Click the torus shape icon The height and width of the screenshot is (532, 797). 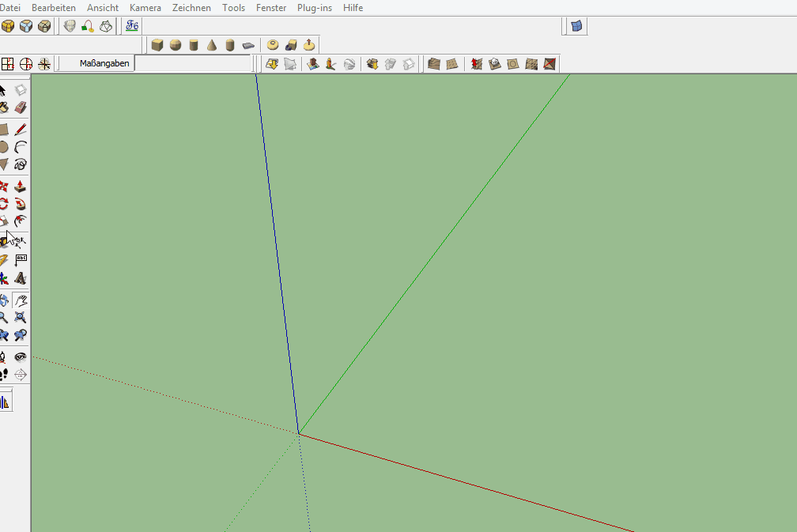pos(273,45)
